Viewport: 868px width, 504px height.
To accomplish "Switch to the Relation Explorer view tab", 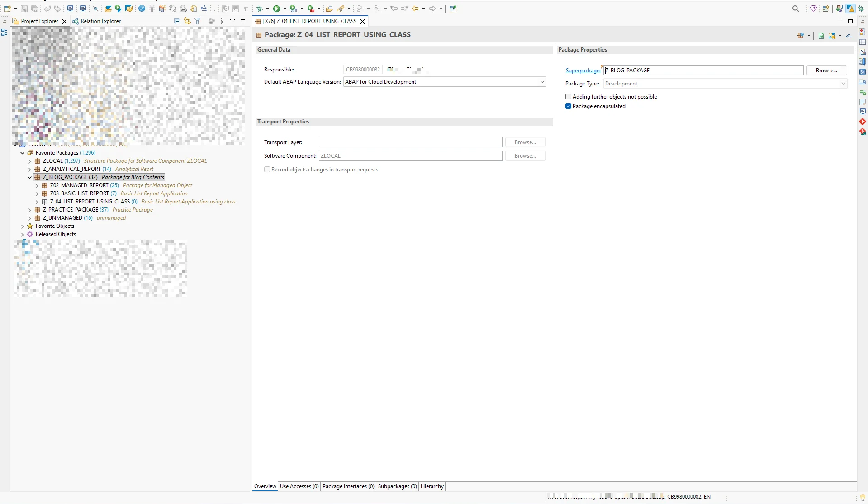I will [x=96, y=21].
